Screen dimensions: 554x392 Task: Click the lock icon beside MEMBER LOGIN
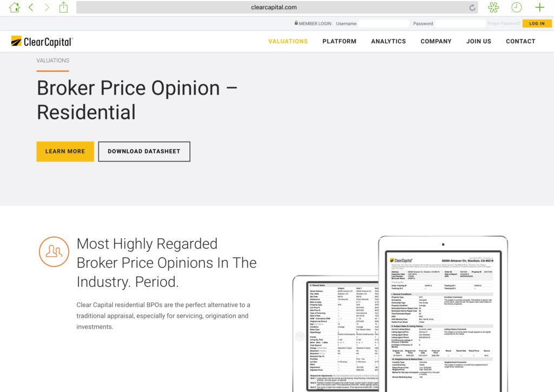pyautogui.click(x=296, y=23)
